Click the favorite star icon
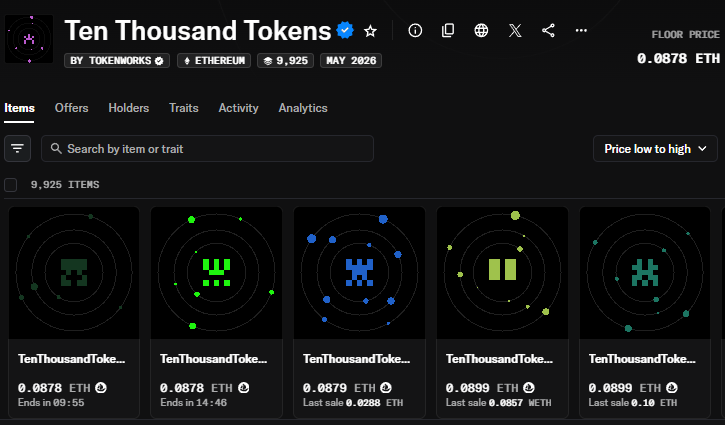 [x=370, y=31]
